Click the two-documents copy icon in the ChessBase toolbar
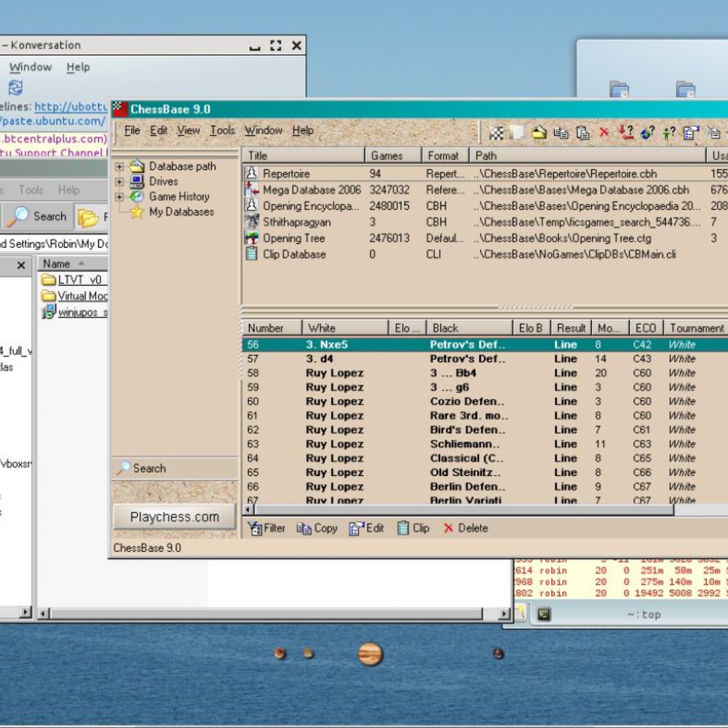Image resolution: width=728 pixels, height=728 pixels. click(561, 133)
